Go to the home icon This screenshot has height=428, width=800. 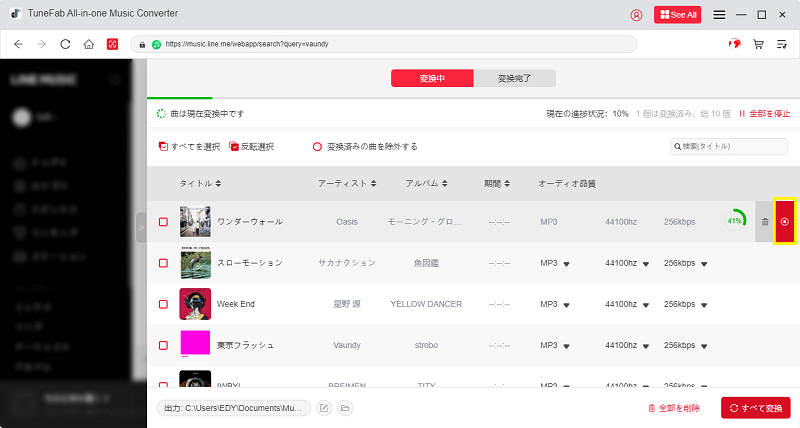click(x=89, y=44)
